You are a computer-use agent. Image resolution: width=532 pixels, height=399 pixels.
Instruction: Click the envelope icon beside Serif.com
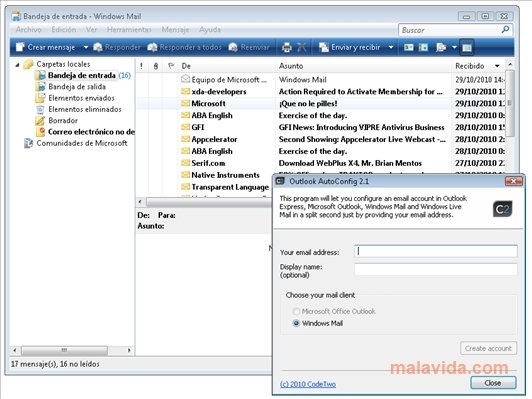[x=185, y=163]
